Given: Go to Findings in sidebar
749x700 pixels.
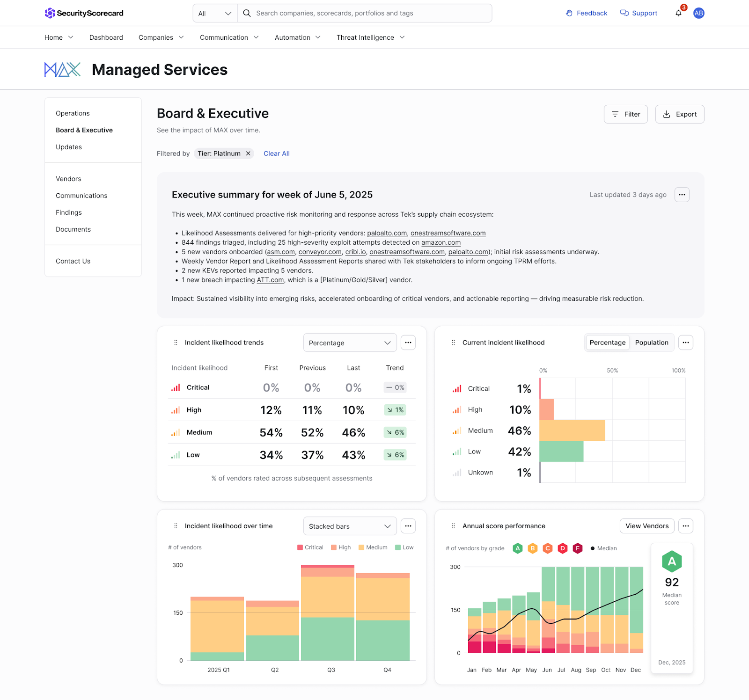Looking at the screenshot, I should point(69,212).
